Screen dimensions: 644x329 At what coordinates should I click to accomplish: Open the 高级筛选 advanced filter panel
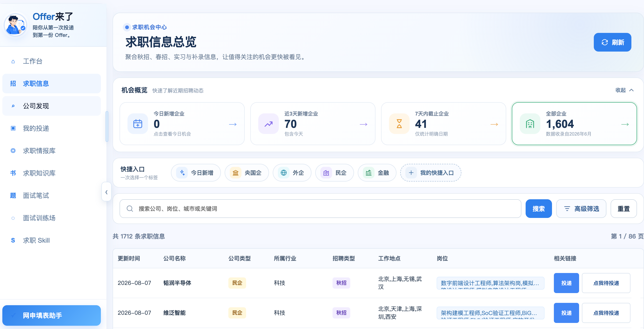581,209
